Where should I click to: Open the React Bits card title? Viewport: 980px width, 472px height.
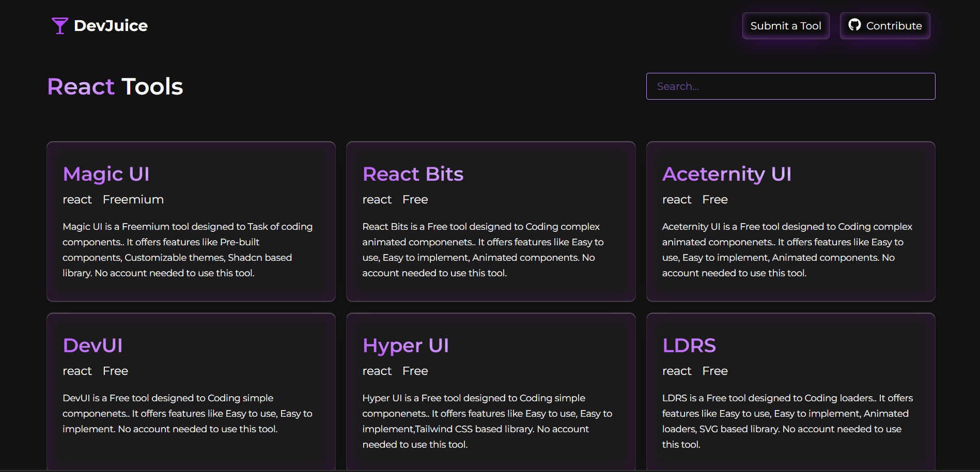click(x=413, y=174)
